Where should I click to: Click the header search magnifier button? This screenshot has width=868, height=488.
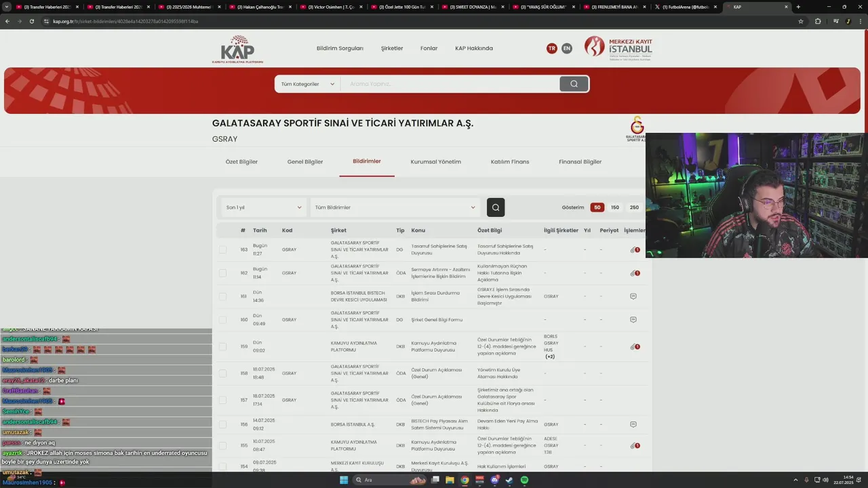coord(574,84)
